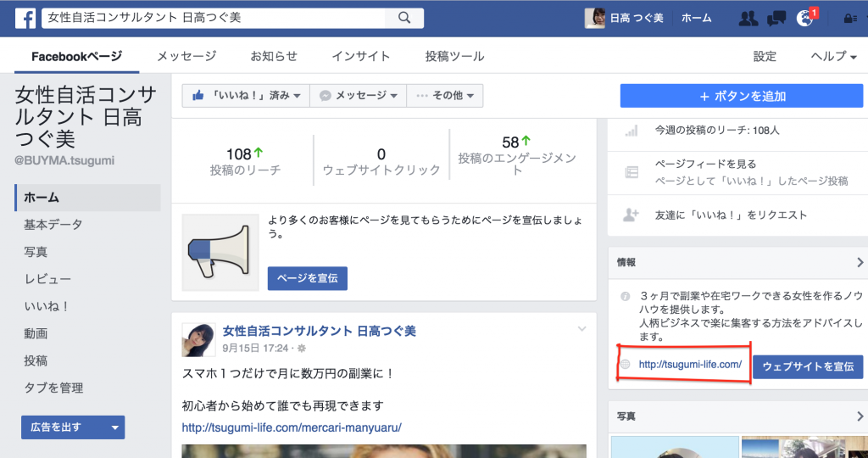Screen dimensions: 868x458
Task: Open the 広告を出す dropdown arrow
Action: click(x=115, y=427)
